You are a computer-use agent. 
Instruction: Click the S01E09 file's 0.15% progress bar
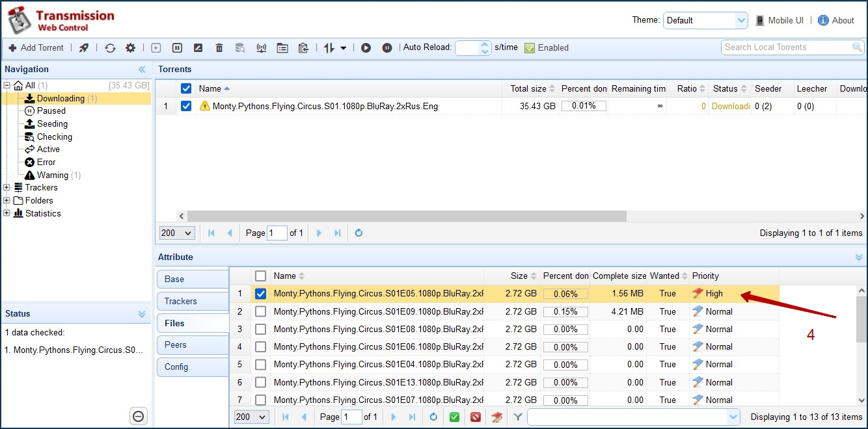(x=565, y=311)
